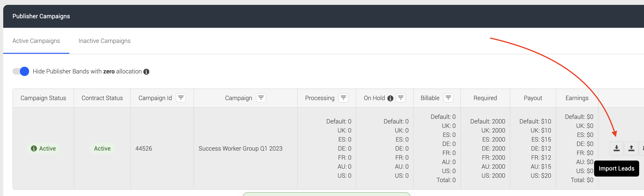The width and height of the screenshot is (644, 196).
Task: Open the filter on the Campaign Id column
Action: point(181,98)
